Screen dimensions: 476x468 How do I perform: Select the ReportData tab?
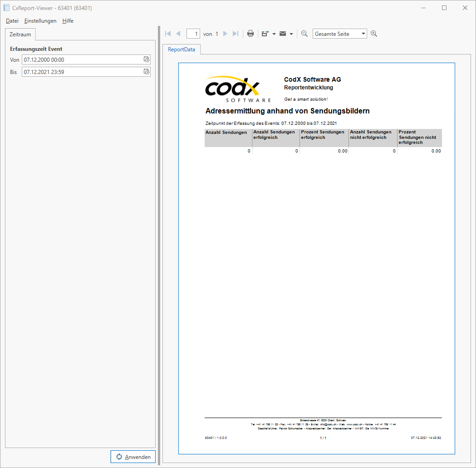pos(181,49)
